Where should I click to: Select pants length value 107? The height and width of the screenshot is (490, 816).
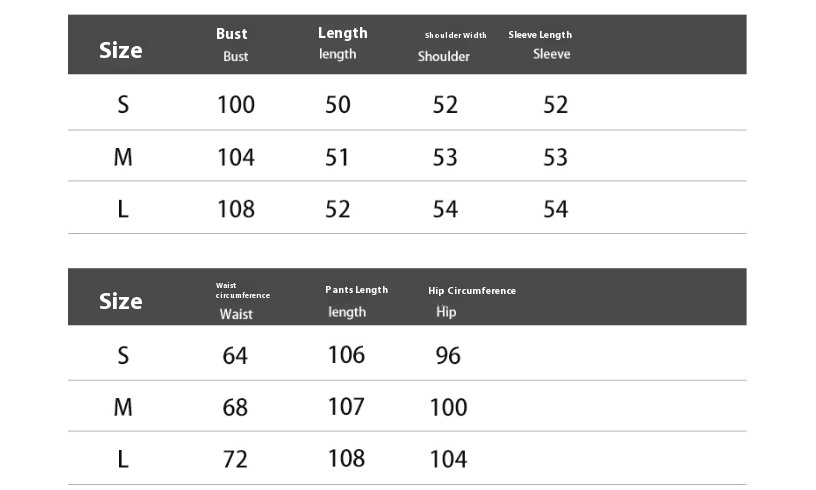tap(346, 407)
